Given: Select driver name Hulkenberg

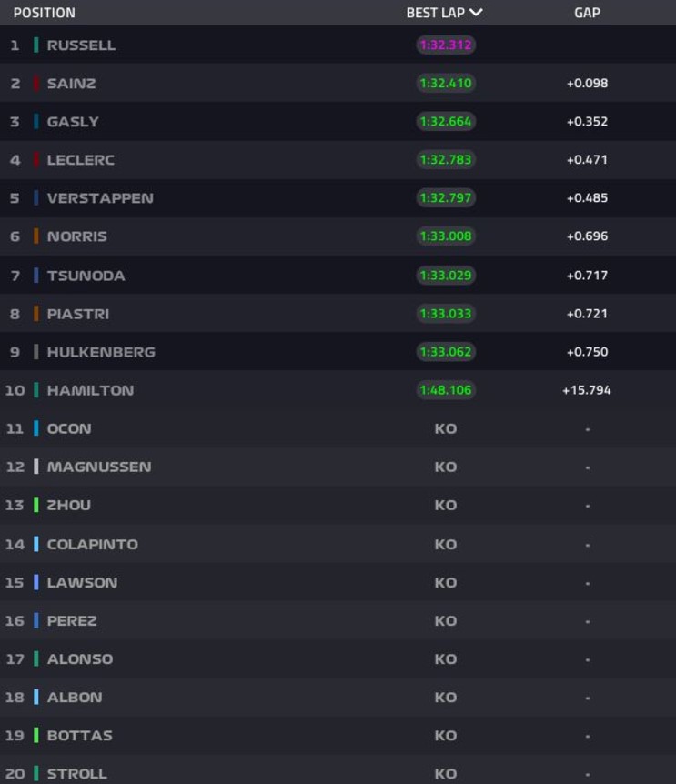Looking at the screenshot, I should (101, 352).
